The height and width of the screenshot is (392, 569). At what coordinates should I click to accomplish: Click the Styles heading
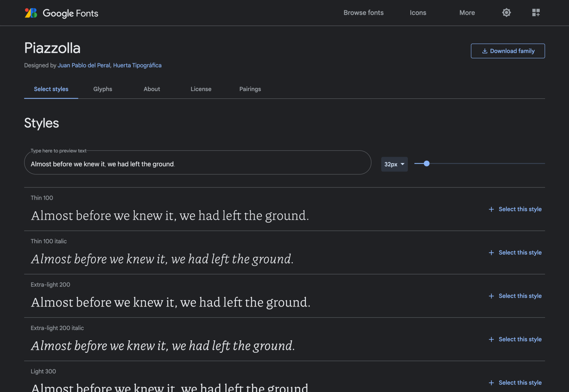tap(41, 123)
